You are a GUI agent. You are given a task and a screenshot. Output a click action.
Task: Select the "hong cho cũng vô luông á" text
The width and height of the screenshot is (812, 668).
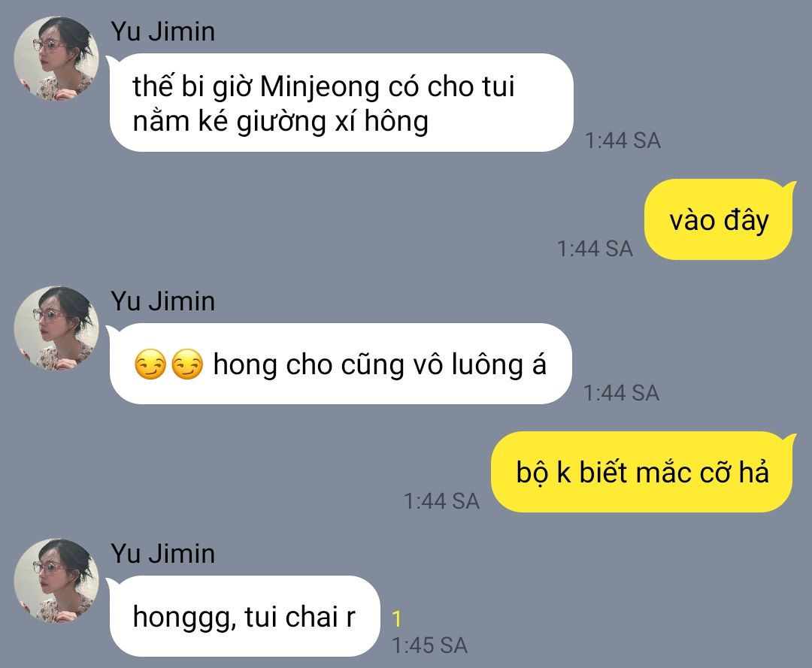(380, 364)
